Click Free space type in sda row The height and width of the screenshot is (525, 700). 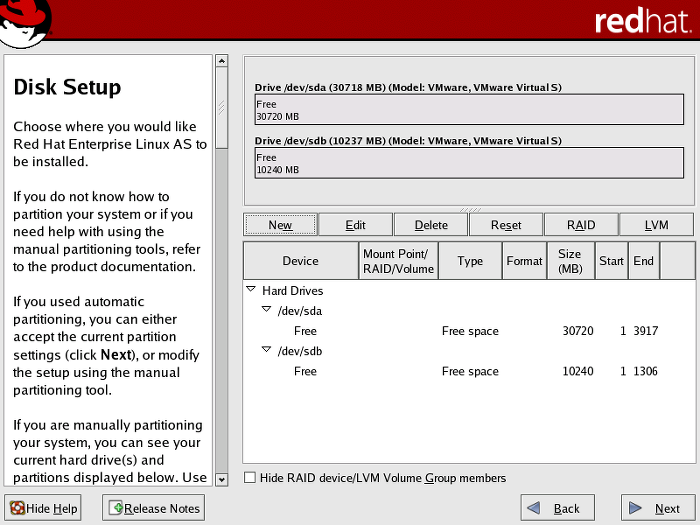[470, 331]
